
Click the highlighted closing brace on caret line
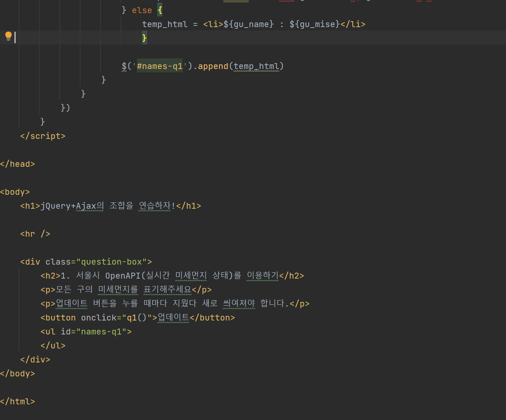click(145, 38)
